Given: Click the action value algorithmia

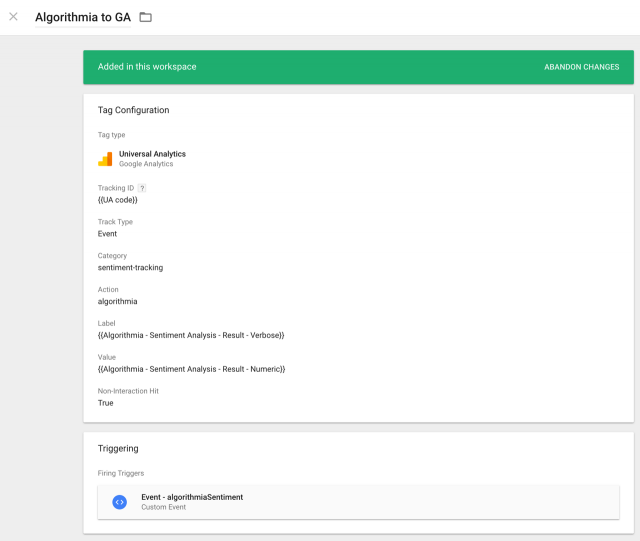Looking at the screenshot, I should tap(118, 302).
